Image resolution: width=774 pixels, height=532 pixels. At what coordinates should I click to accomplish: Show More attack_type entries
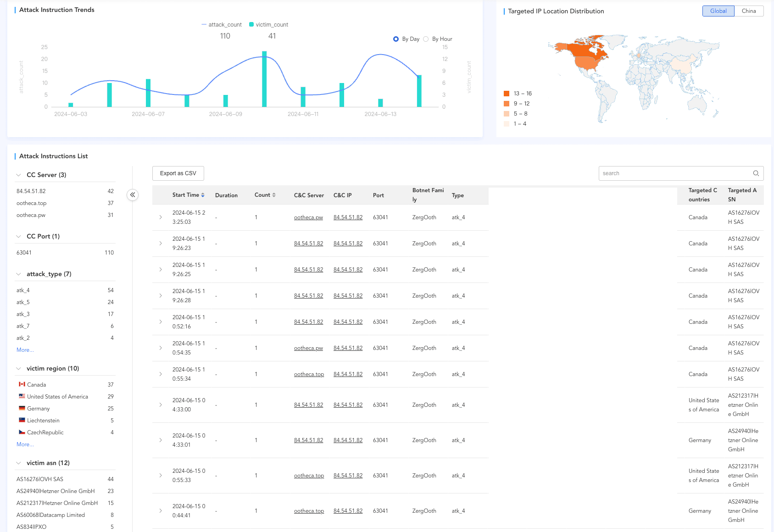(x=25, y=350)
